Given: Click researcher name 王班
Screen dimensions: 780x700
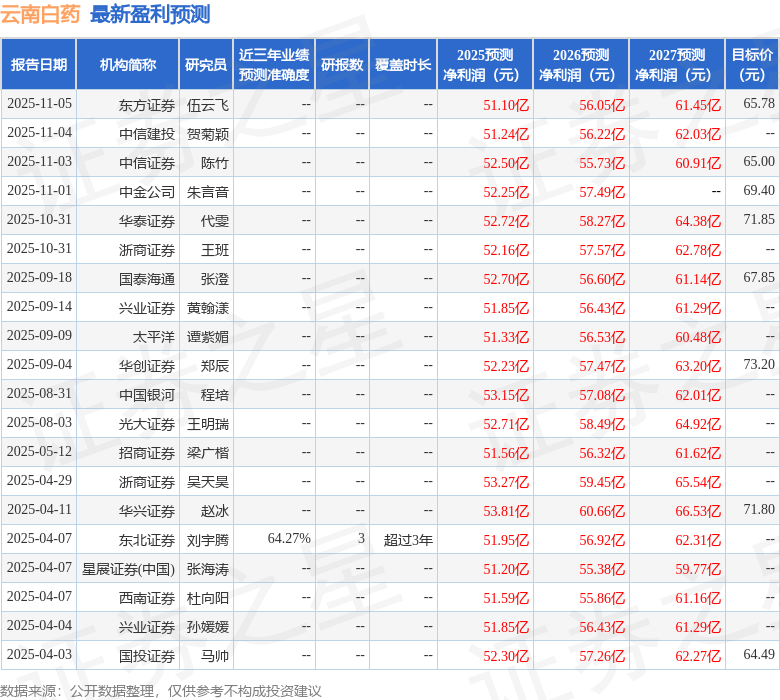Looking at the screenshot, I should click(215, 250).
